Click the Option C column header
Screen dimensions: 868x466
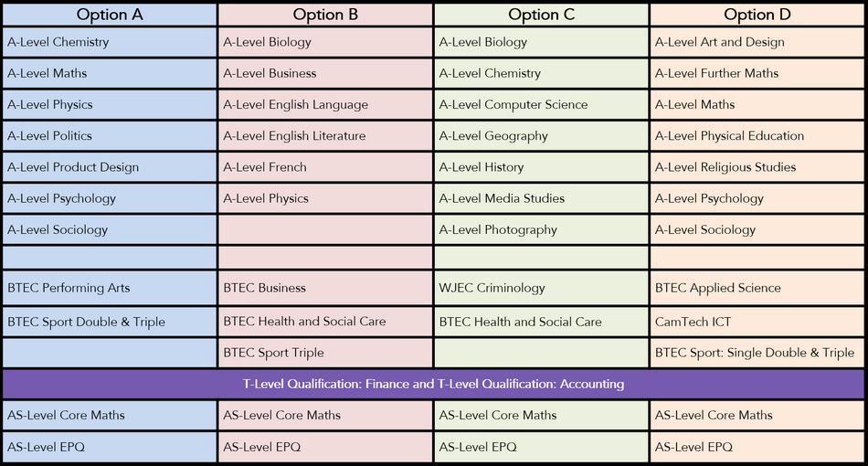[540, 15]
